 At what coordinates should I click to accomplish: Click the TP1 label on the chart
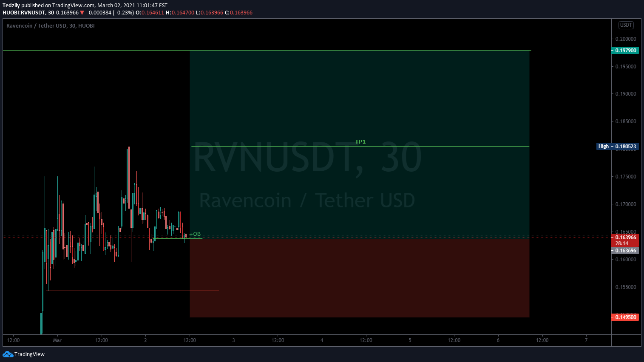coord(360,142)
